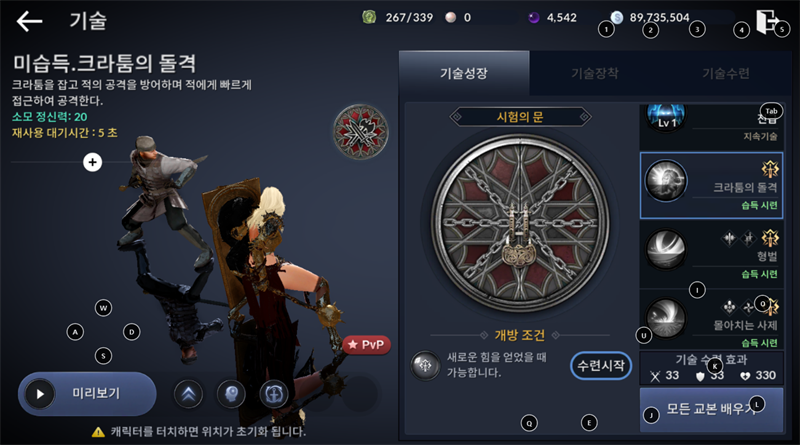Screen dimensions: 800x445
Task: Click the red emblem skill medallion icon
Action: (x=361, y=132)
